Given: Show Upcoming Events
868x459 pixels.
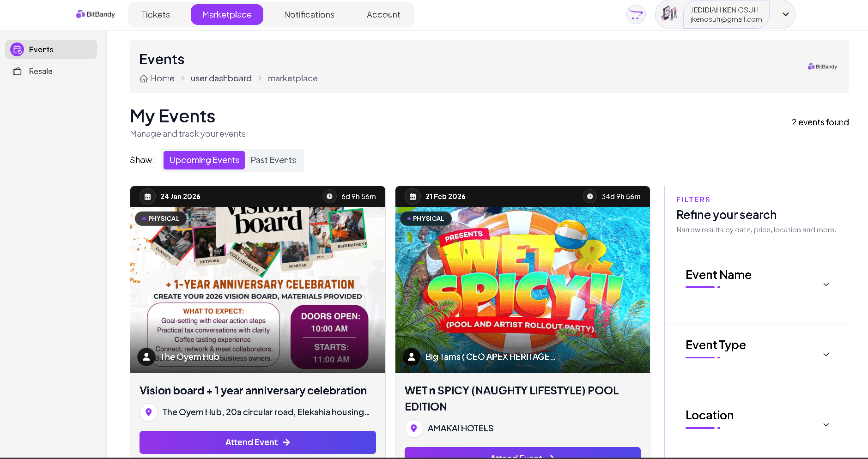Looking at the screenshot, I should pos(204,160).
